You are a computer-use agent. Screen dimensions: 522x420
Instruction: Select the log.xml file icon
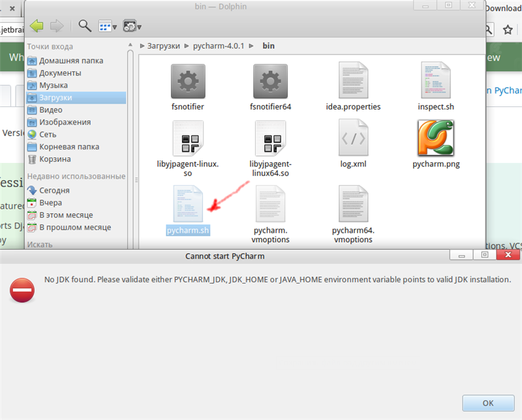(353, 138)
